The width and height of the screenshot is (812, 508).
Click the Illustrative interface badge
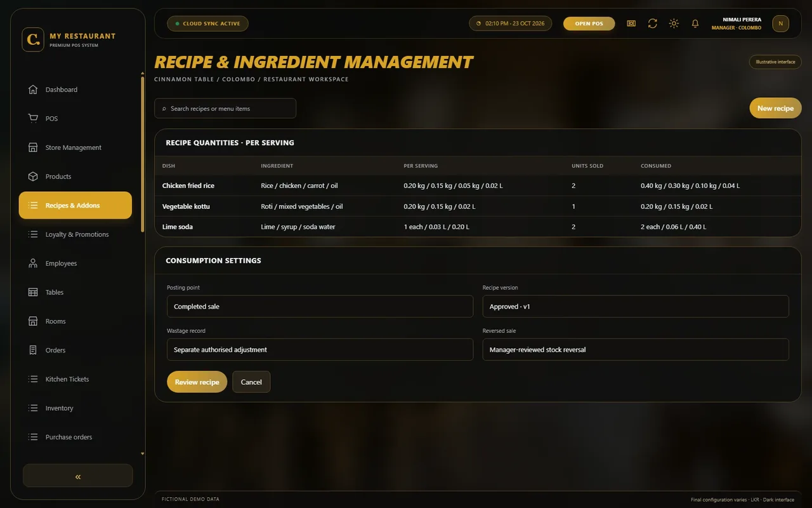click(775, 62)
